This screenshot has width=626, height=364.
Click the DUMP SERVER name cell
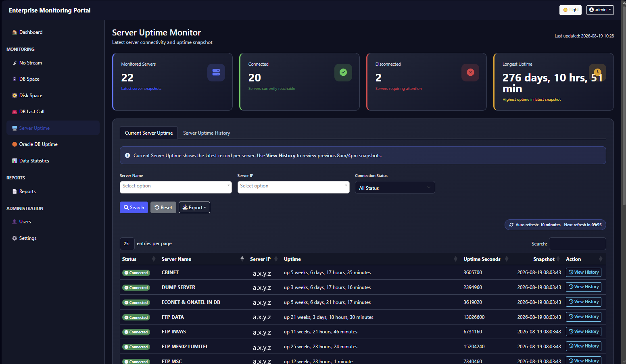pyautogui.click(x=178, y=287)
